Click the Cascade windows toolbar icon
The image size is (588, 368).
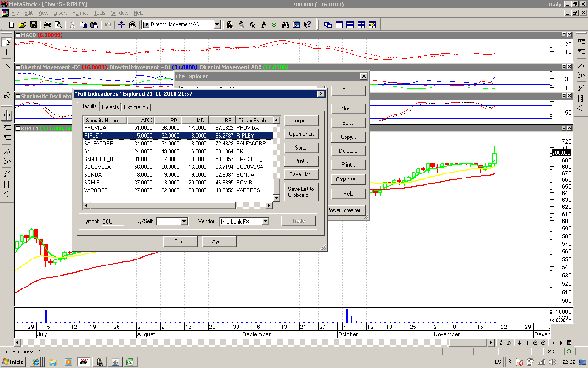pos(328,24)
